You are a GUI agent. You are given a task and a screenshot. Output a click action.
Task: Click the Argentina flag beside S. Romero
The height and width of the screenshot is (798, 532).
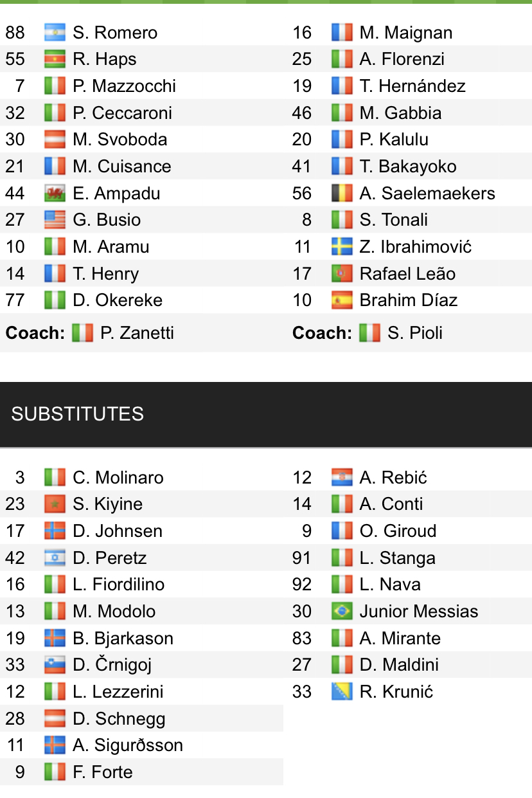point(55,32)
